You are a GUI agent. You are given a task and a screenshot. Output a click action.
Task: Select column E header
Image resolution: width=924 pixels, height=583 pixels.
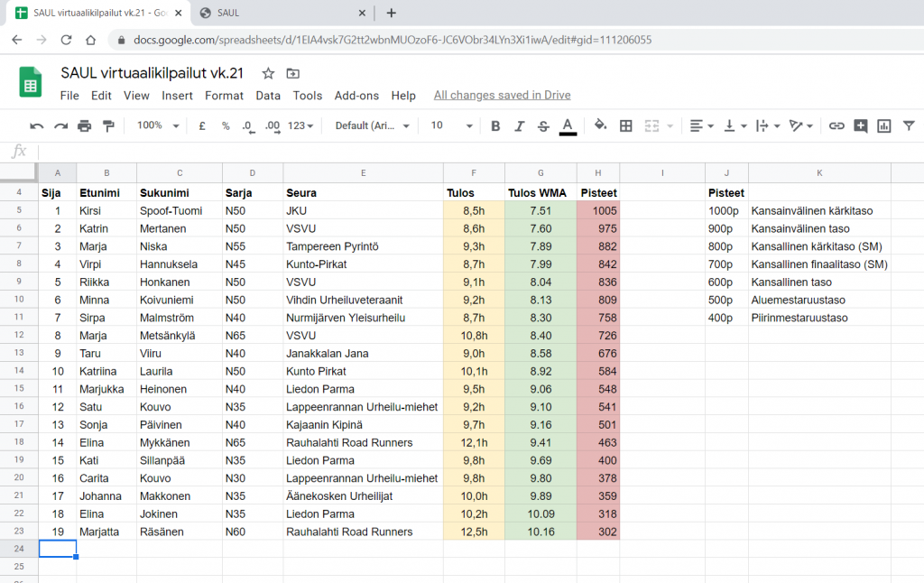point(363,172)
